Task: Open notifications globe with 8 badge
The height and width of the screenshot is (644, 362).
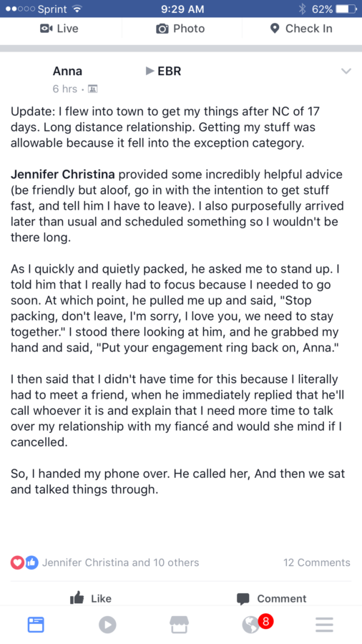Action: tap(255, 624)
